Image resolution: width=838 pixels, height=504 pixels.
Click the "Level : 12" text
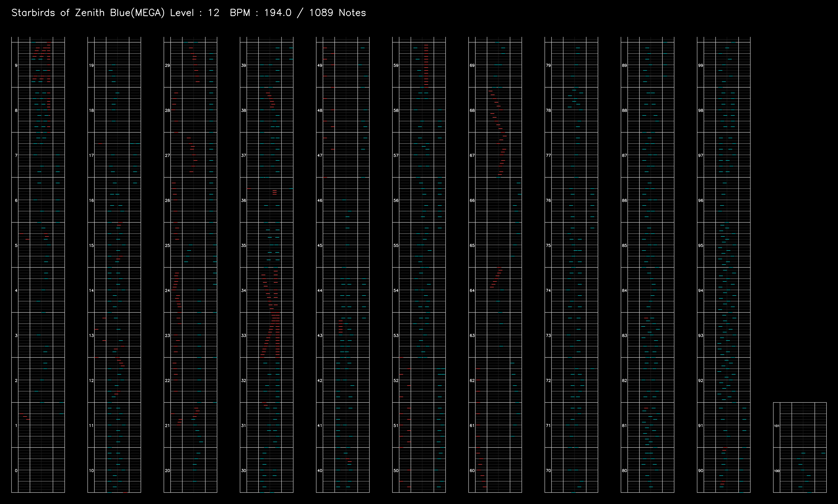coord(195,13)
